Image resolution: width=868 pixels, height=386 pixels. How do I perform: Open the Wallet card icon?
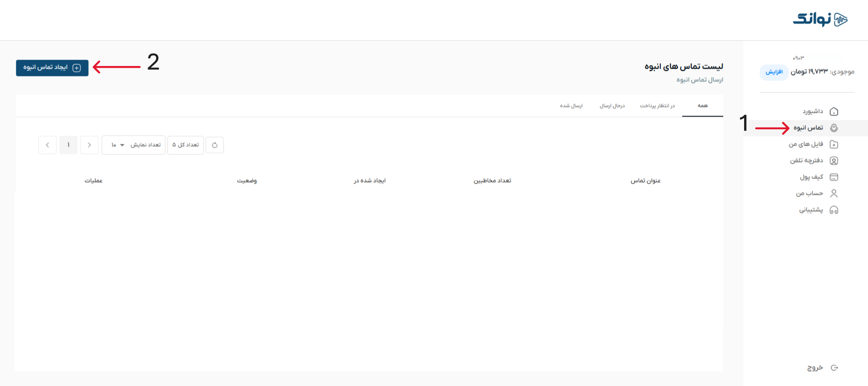pyautogui.click(x=834, y=177)
